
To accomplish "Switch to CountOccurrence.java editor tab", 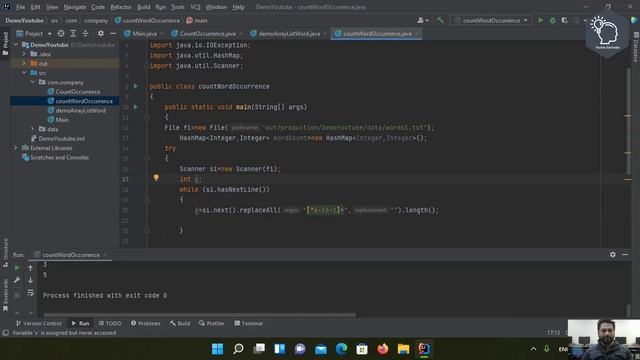I will click(207, 33).
